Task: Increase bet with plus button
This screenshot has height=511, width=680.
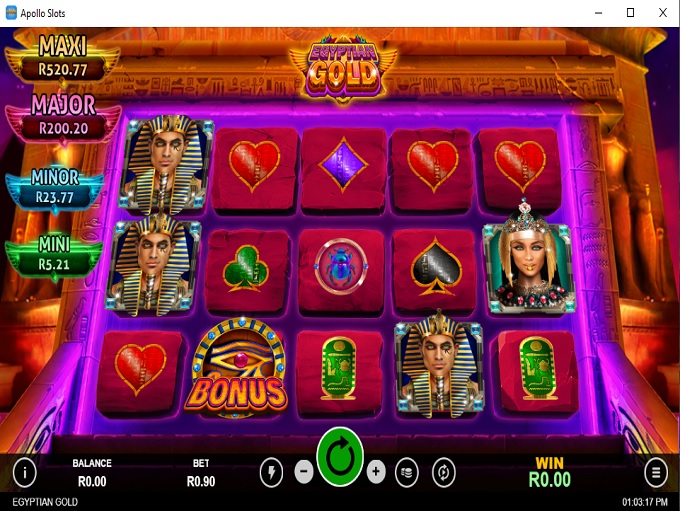Action: (376, 471)
